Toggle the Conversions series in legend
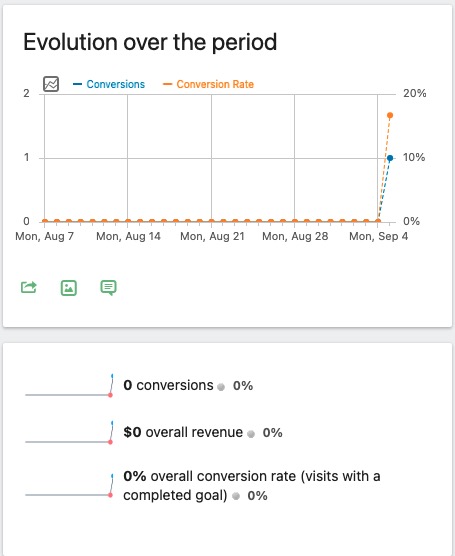Image resolution: width=455 pixels, height=556 pixels. click(109, 84)
